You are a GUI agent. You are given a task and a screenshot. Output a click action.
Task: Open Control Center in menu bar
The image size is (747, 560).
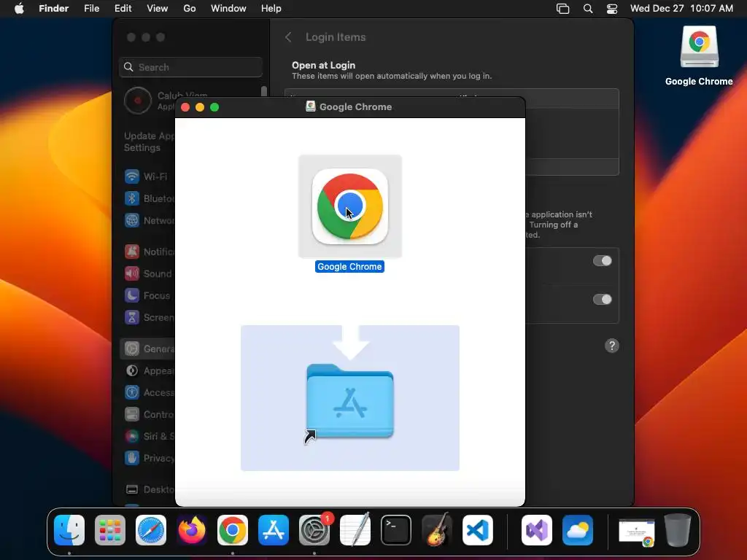pos(612,9)
